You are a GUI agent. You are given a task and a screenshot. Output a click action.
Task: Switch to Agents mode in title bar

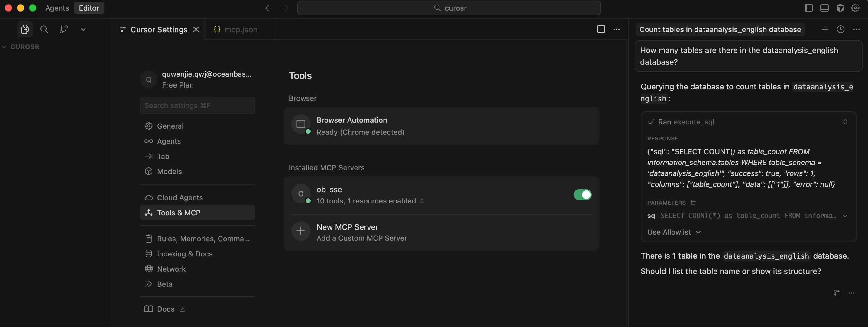[57, 8]
